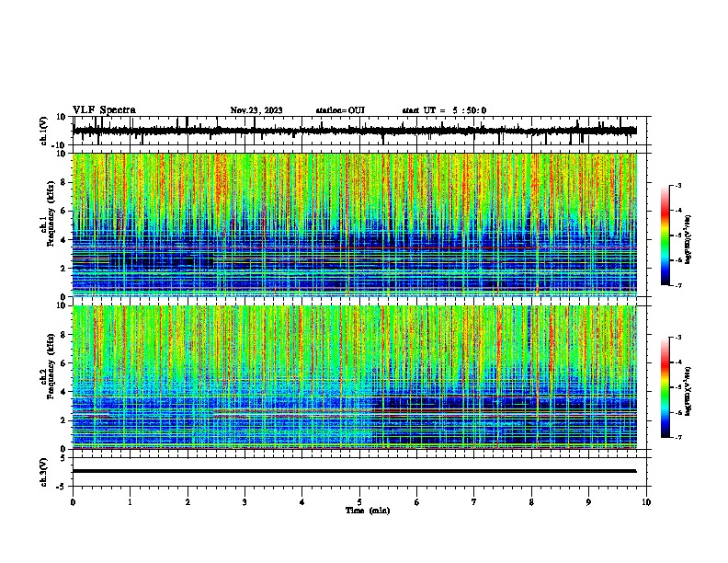Click the "8" kHz tick of ch.2 spectrogram

pyautogui.click(x=64, y=335)
